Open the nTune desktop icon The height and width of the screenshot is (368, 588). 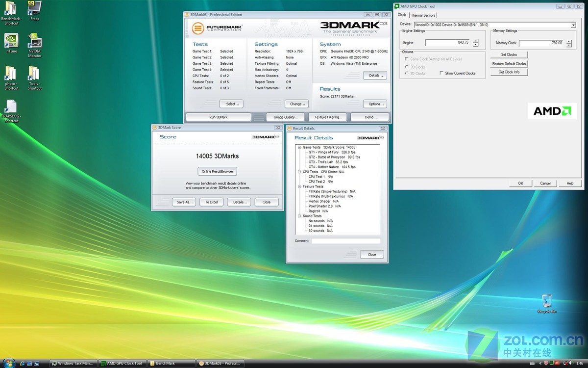(11, 41)
